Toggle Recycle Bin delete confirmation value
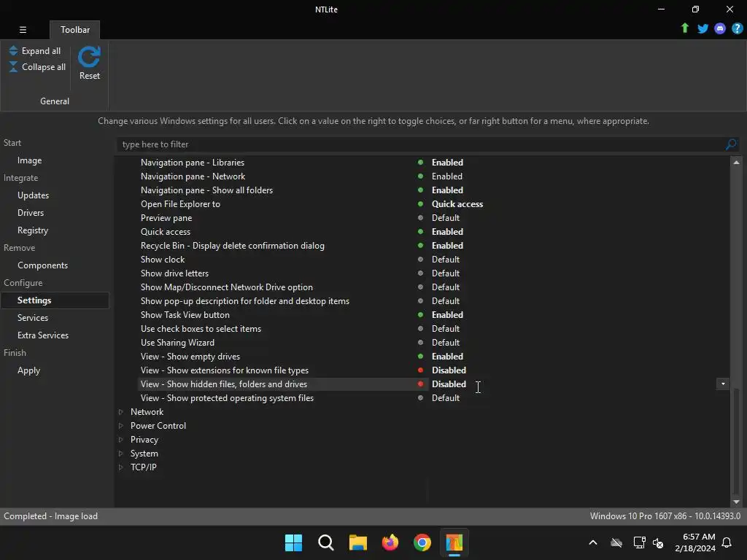 [x=447, y=245]
